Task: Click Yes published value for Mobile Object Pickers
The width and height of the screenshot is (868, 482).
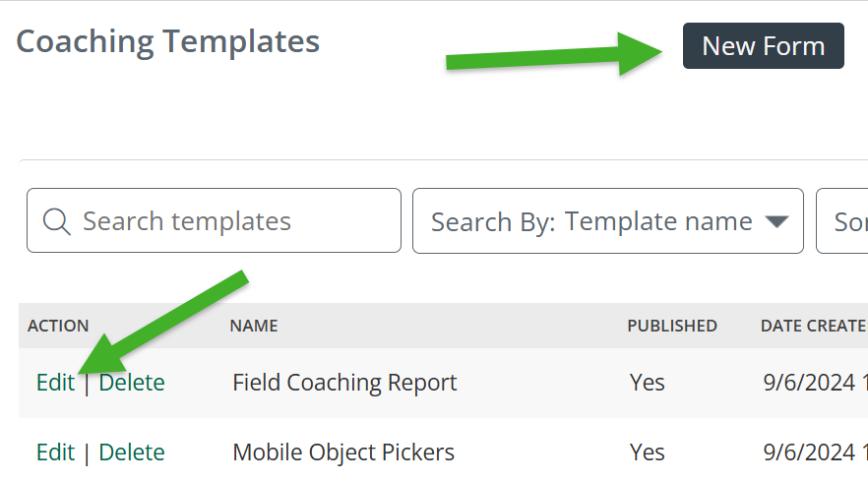Action: click(x=648, y=452)
